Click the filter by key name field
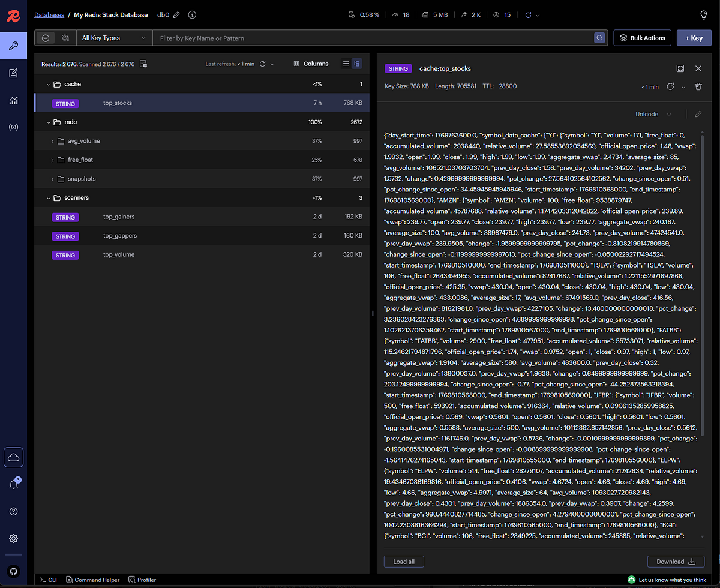 pos(372,38)
